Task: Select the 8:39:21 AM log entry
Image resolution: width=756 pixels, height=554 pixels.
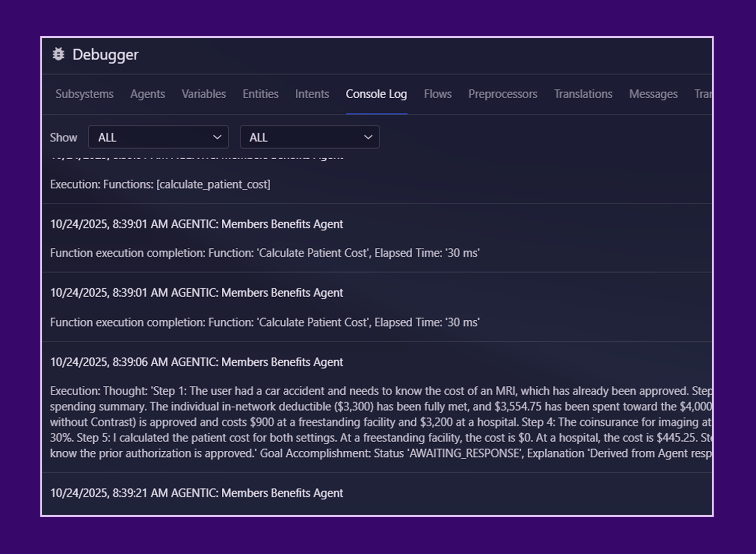Action: (197, 493)
